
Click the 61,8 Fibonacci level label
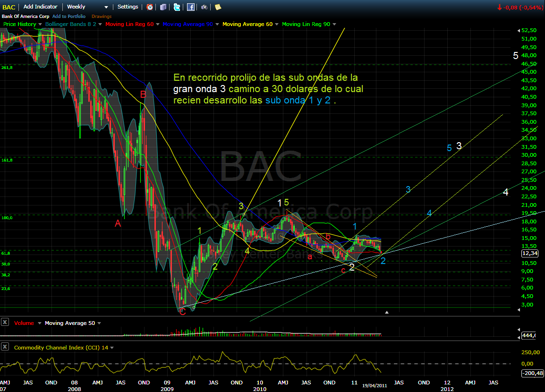tap(6, 253)
